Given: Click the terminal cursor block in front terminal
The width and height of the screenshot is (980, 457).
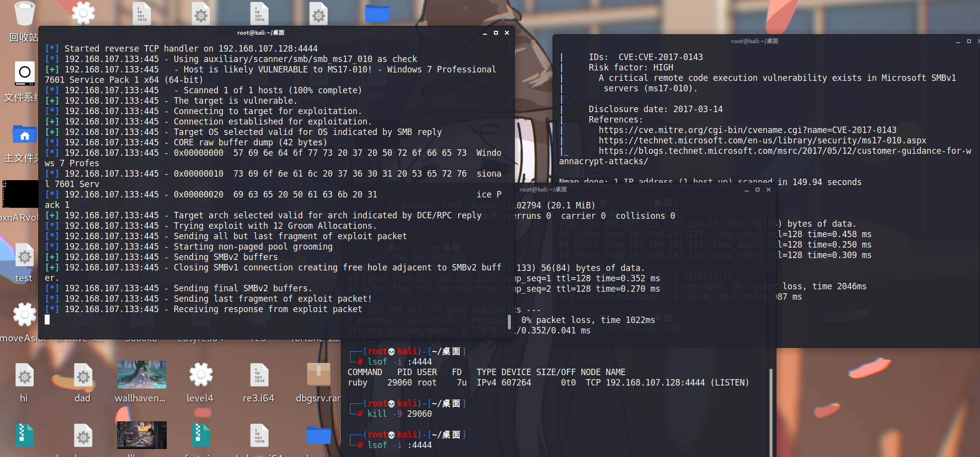Looking at the screenshot, I should 47,320.
